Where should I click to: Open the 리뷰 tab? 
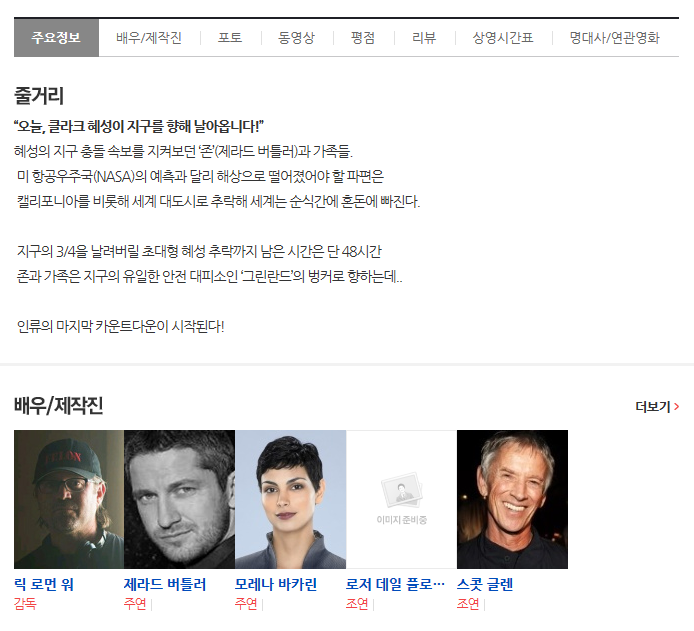click(x=424, y=38)
